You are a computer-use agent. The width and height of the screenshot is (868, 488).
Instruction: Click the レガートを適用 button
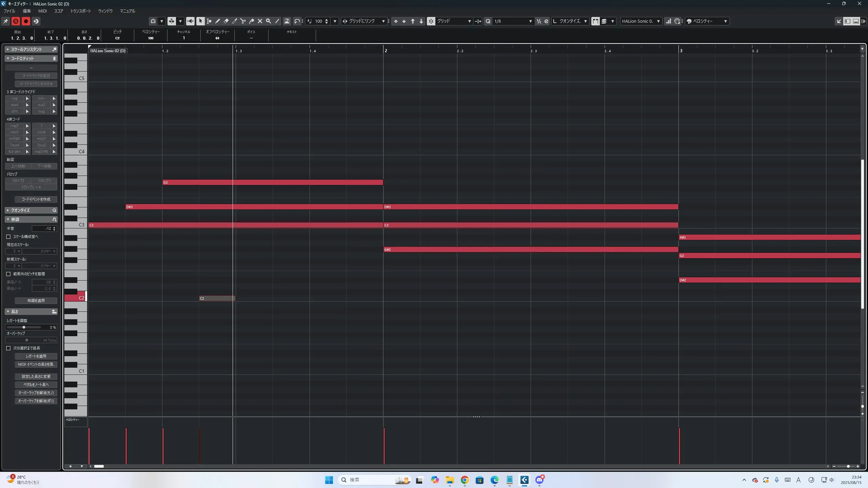[36, 356]
